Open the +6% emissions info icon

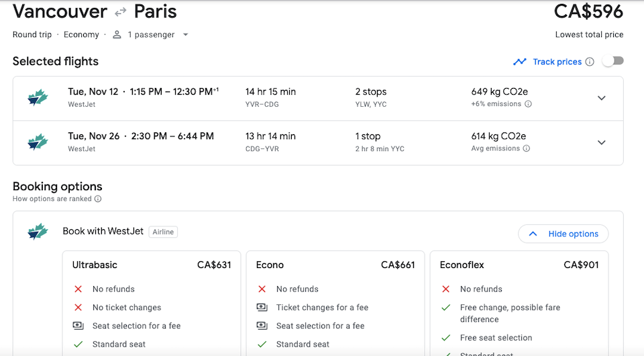coord(528,104)
